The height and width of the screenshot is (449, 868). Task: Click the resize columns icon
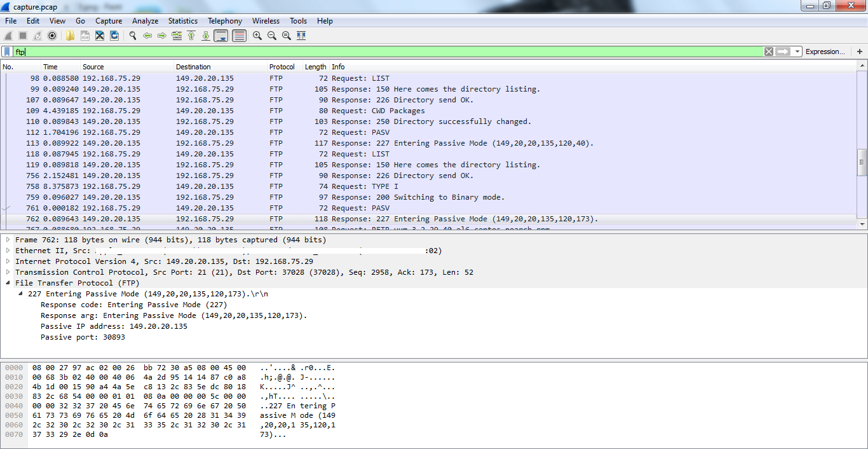coord(301,36)
